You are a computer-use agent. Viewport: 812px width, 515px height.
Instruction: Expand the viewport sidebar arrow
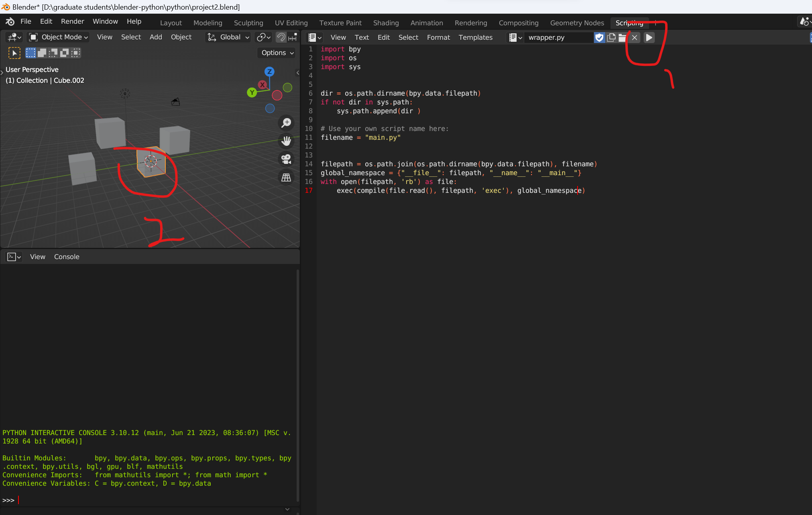298,73
